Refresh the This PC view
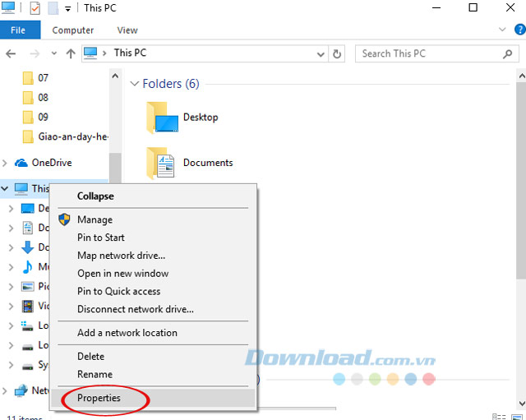This screenshot has width=526, height=420. click(x=337, y=54)
